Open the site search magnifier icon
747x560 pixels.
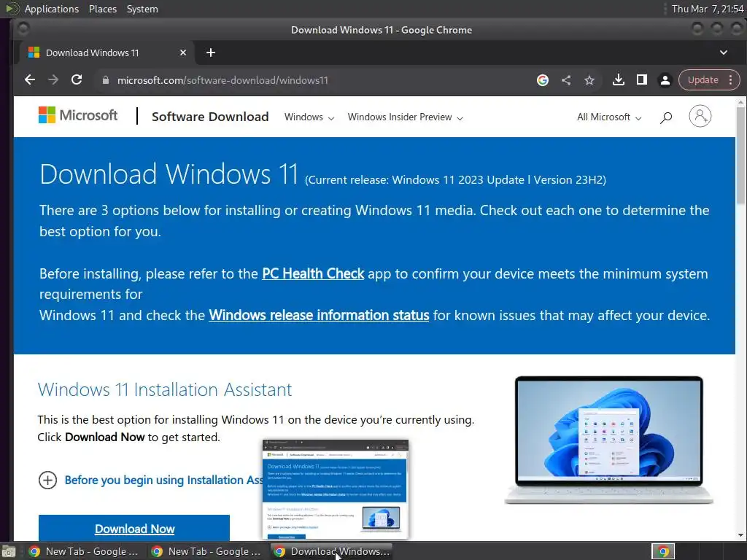(x=666, y=117)
